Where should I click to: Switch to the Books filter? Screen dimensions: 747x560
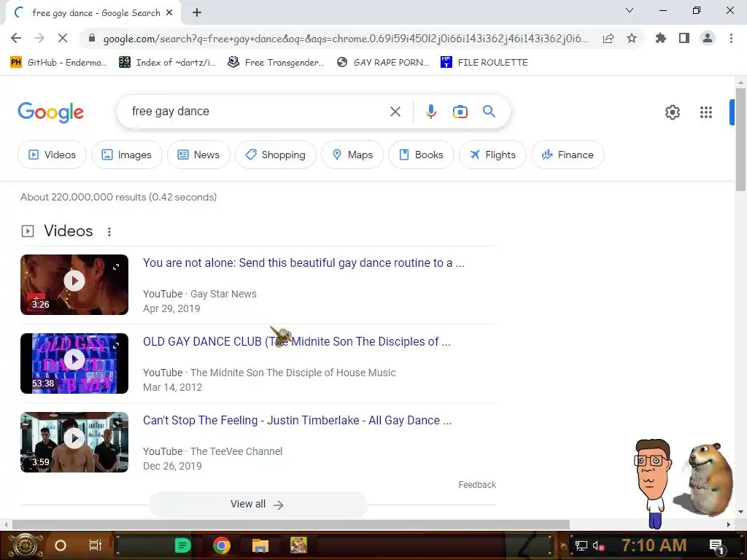[421, 155]
